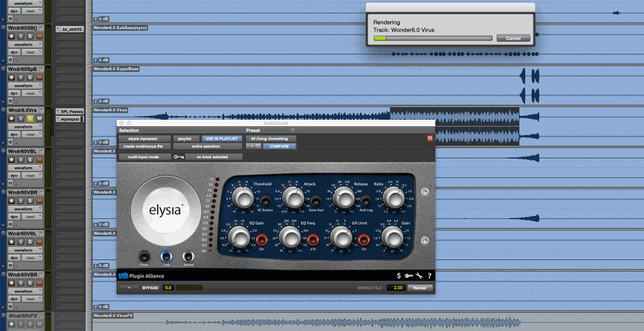644x331 pixels.
Task: Click the side-chain key input icon
Action: pos(179,157)
